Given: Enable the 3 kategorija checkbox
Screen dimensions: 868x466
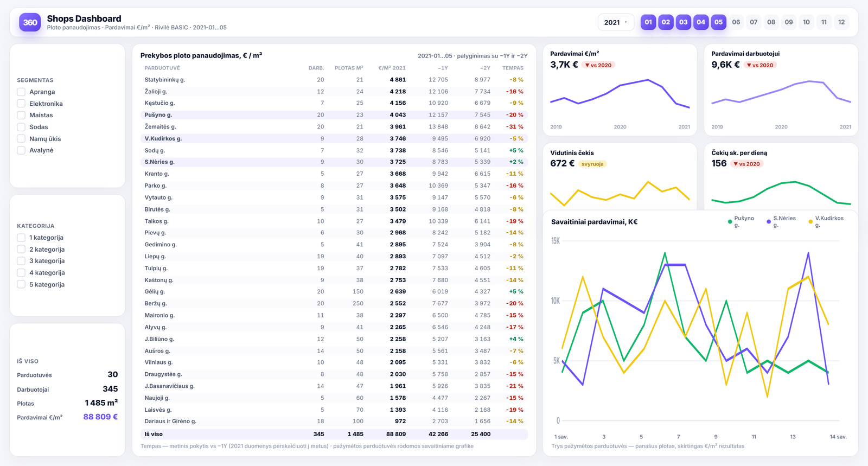Looking at the screenshot, I should (21, 261).
